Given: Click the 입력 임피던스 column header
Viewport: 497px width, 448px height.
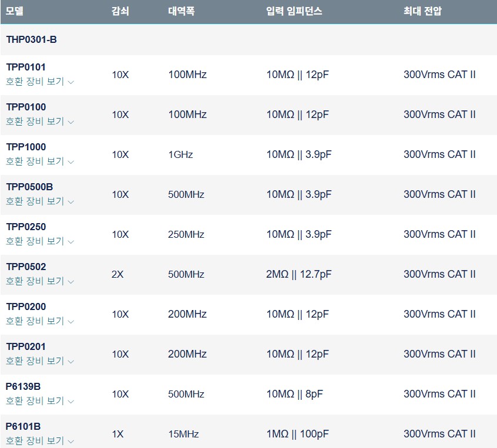Looking at the screenshot, I should pyautogui.click(x=294, y=11).
